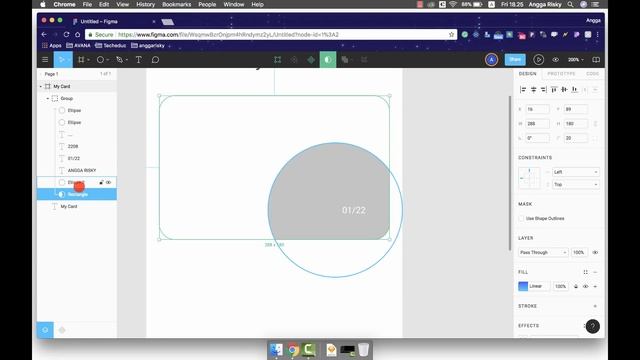Click the corner radius field showing 20
This screenshot has width=640, height=360.
(575, 138)
